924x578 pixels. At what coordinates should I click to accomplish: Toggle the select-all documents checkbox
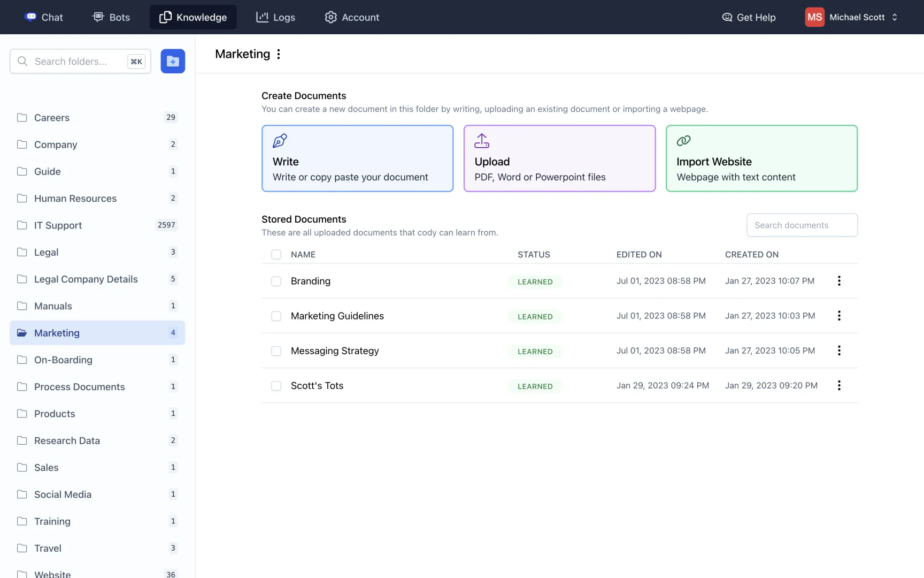click(276, 255)
